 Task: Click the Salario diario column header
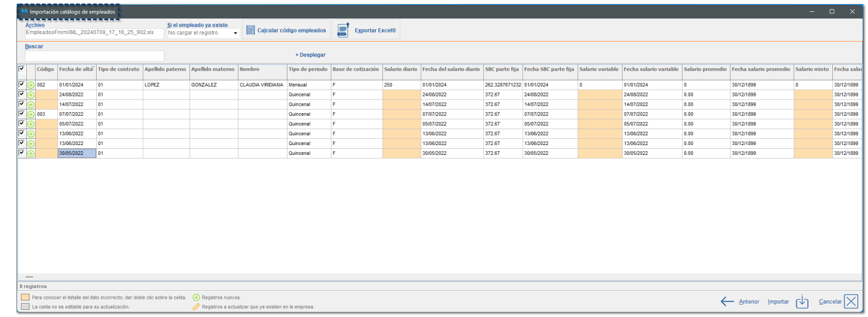400,69
